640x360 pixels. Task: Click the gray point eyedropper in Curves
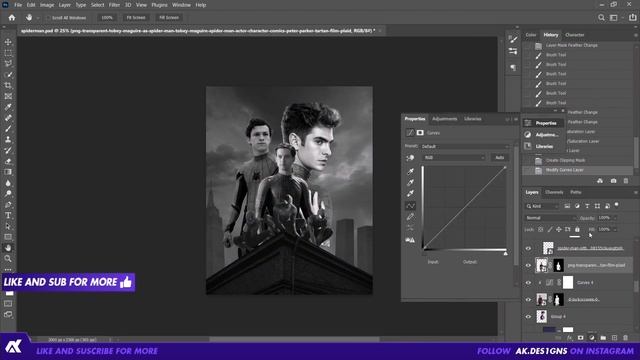pos(410,182)
